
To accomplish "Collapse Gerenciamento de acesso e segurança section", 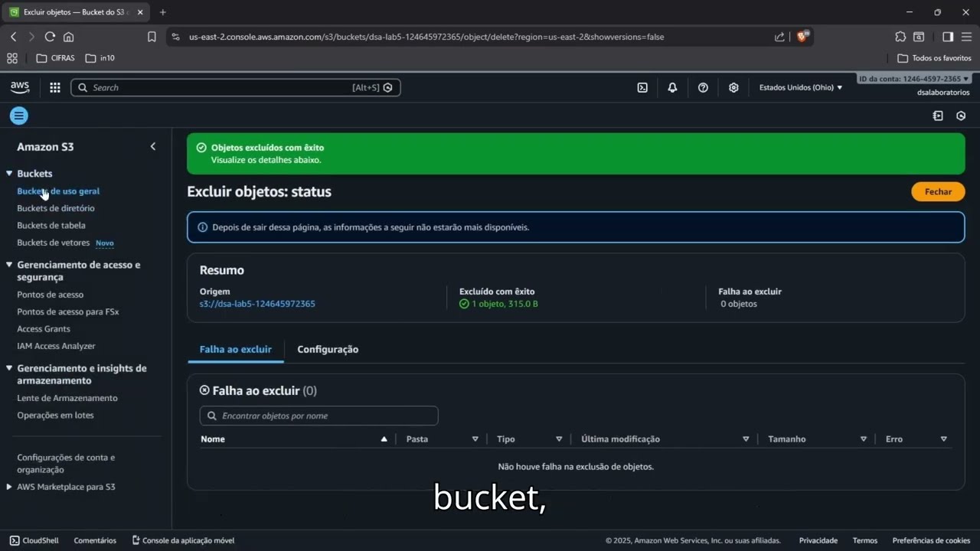I will click(x=9, y=265).
